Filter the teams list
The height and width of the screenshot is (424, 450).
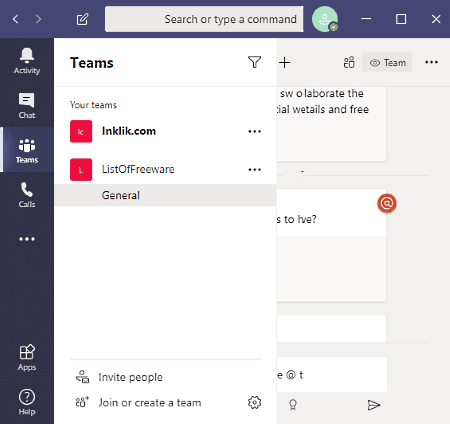click(x=254, y=62)
